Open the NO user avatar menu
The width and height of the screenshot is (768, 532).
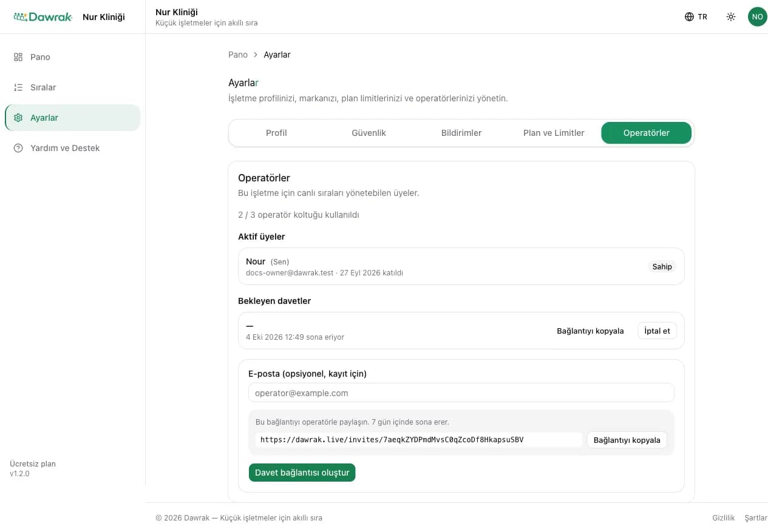coord(757,17)
